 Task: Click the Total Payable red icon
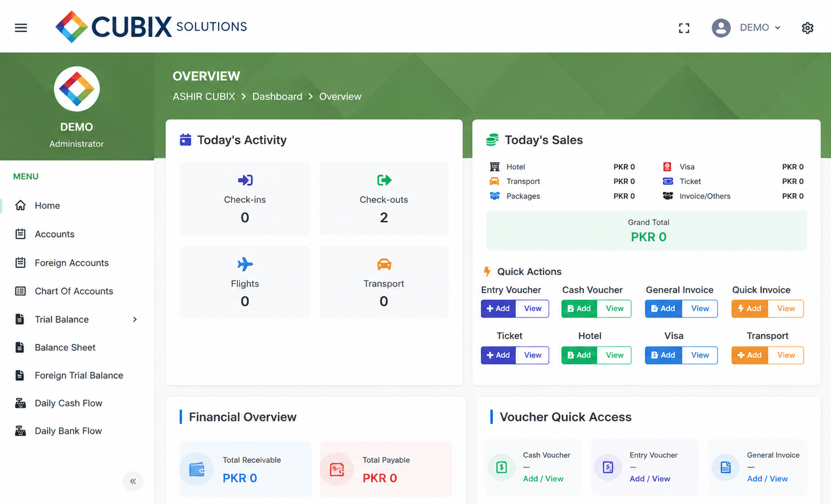tap(337, 469)
